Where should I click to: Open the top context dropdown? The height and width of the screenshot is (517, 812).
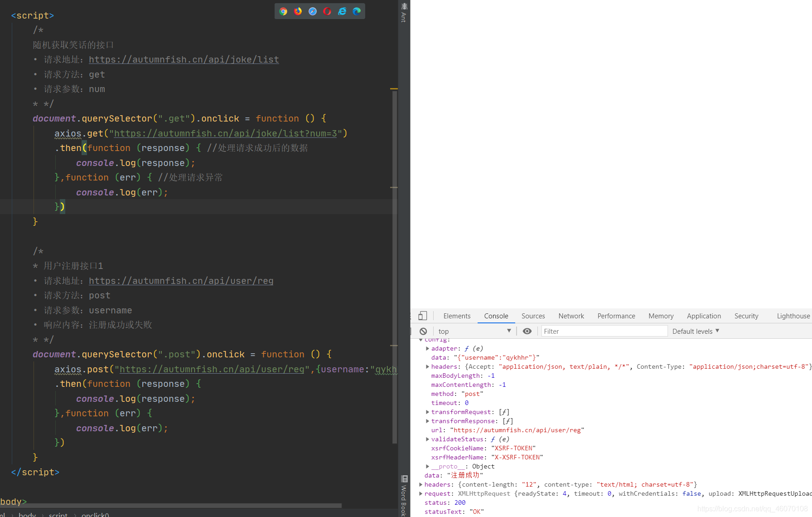[x=474, y=331]
